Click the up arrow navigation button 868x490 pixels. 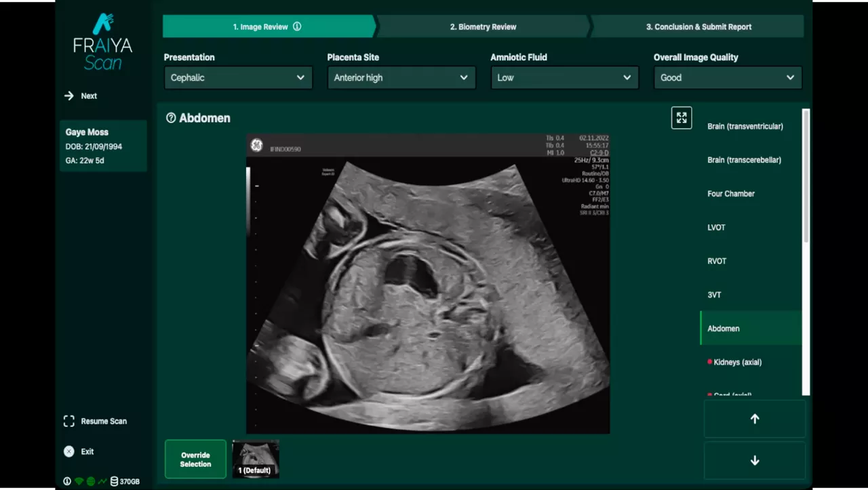[x=755, y=419]
